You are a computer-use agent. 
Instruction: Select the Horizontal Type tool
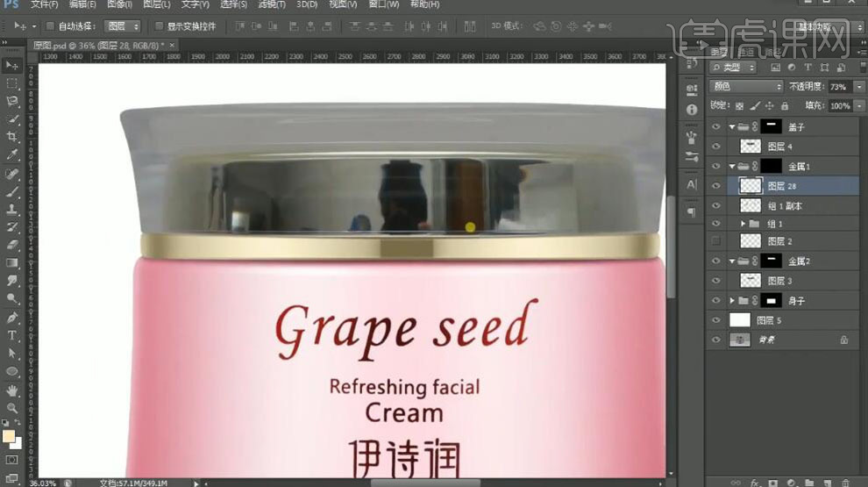(x=11, y=335)
